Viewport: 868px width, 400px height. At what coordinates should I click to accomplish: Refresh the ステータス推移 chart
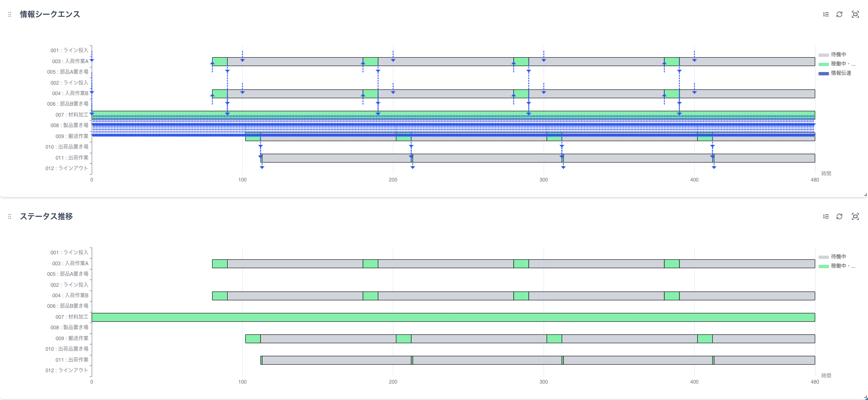click(839, 216)
